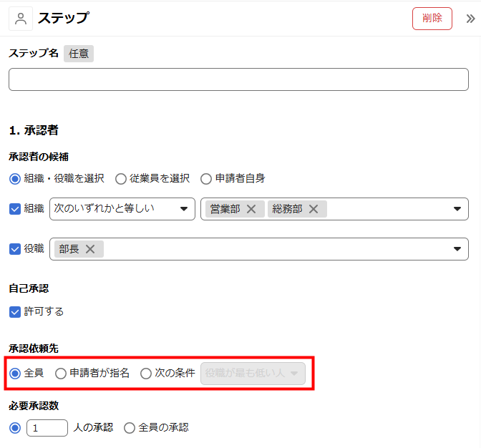The width and height of the screenshot is (481, 448).
Task: Uncheck the 組織 checkbox
Action: 15,209
